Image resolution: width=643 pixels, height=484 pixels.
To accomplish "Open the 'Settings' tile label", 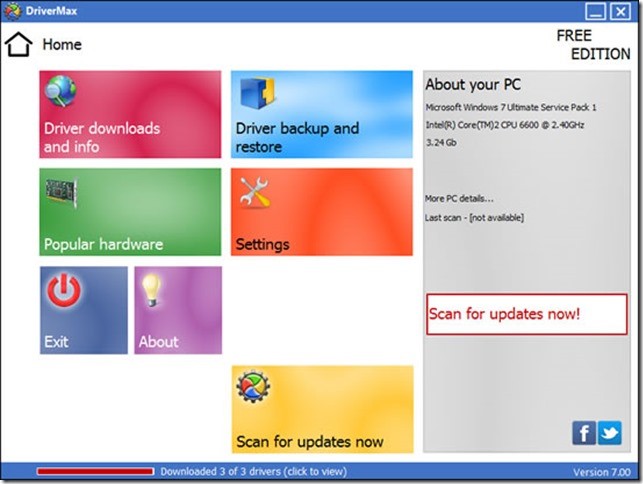I will click(262, 244).
